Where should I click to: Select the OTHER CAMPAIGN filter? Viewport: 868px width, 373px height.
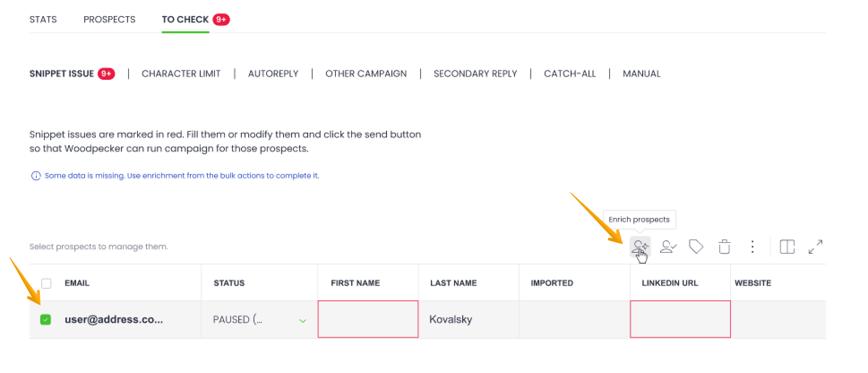tap(366, 74)
